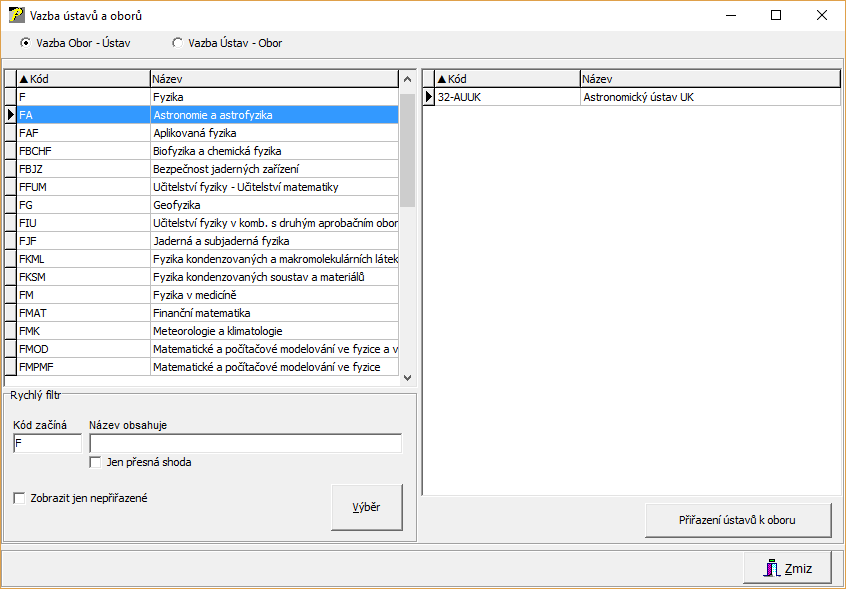Select the Vazba Obor - Ústav radio button
Viewport: 846px width, 589px height.
(x=26, y=43)
